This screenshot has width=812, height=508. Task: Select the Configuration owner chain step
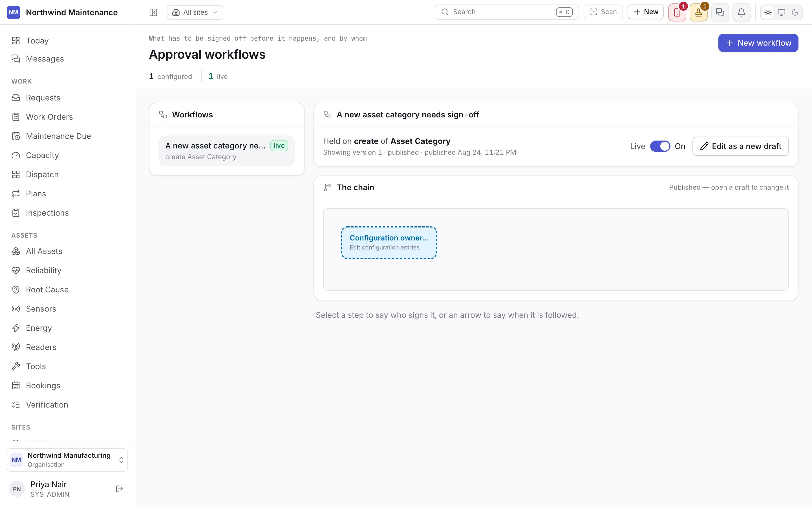coord(389,243)
